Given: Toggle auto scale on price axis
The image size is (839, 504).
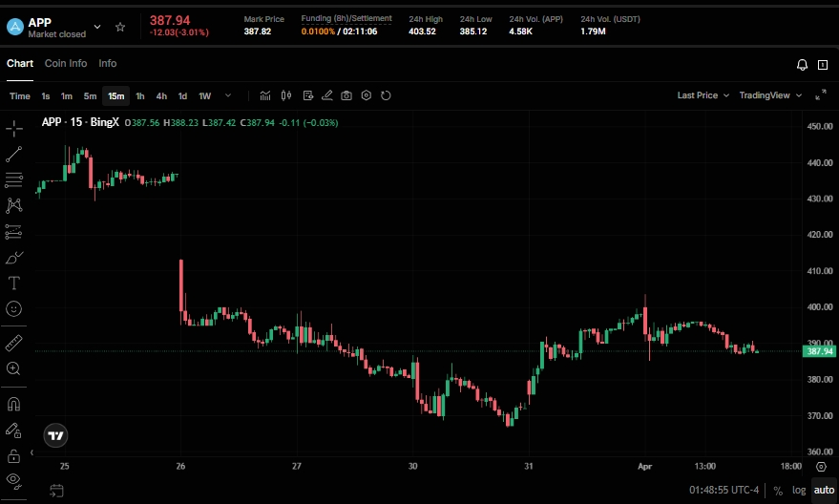Looking at the screenshot, I should 823,491.
